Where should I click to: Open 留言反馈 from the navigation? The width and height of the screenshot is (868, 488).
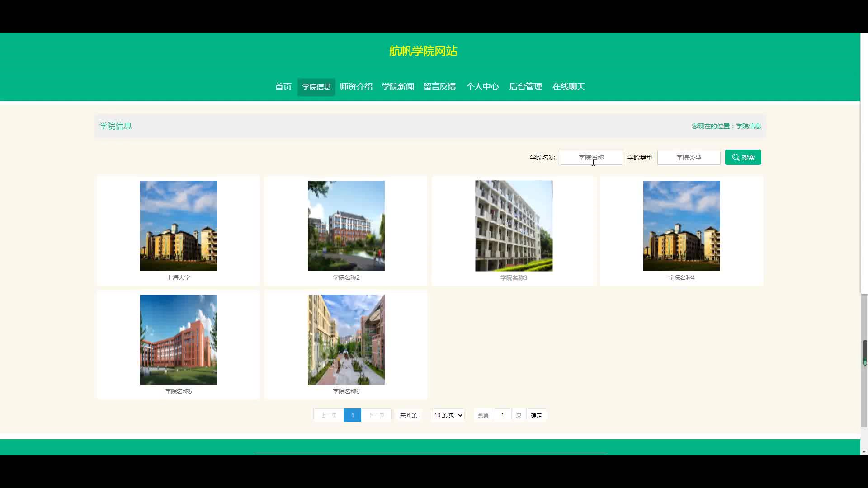[439, 87]
